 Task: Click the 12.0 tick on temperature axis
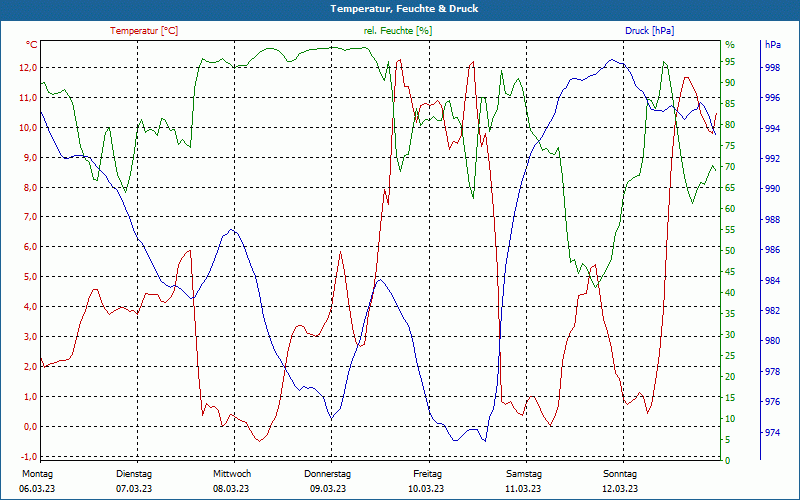(28, 68)
